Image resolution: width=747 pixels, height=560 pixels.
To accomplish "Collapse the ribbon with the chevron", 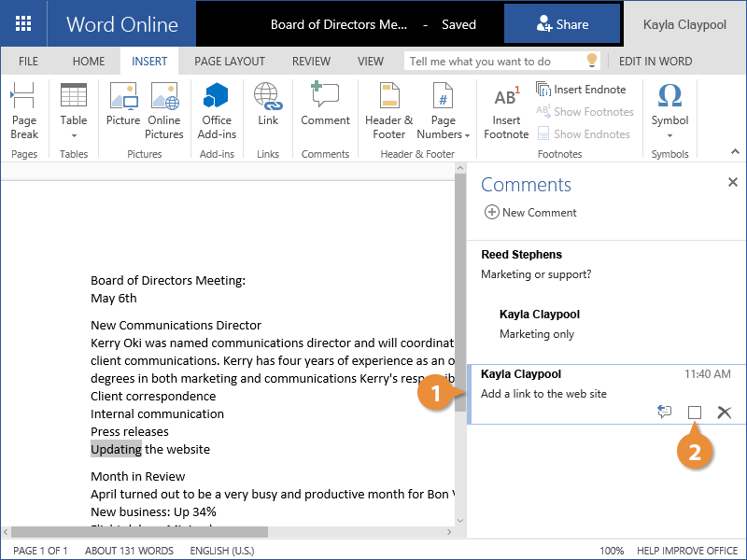I will [733, 149].
